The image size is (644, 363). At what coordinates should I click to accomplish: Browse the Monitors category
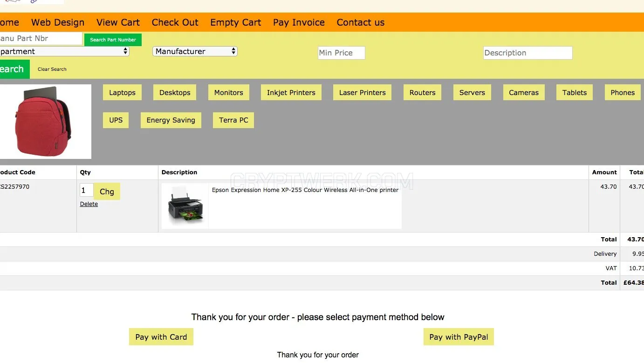click(229, 92)
